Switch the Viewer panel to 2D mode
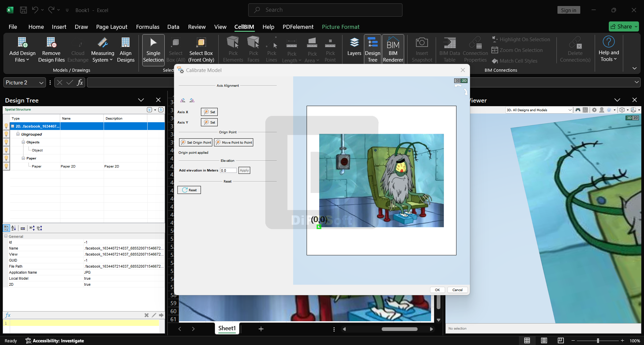644x345 pixels. point(636,118)
